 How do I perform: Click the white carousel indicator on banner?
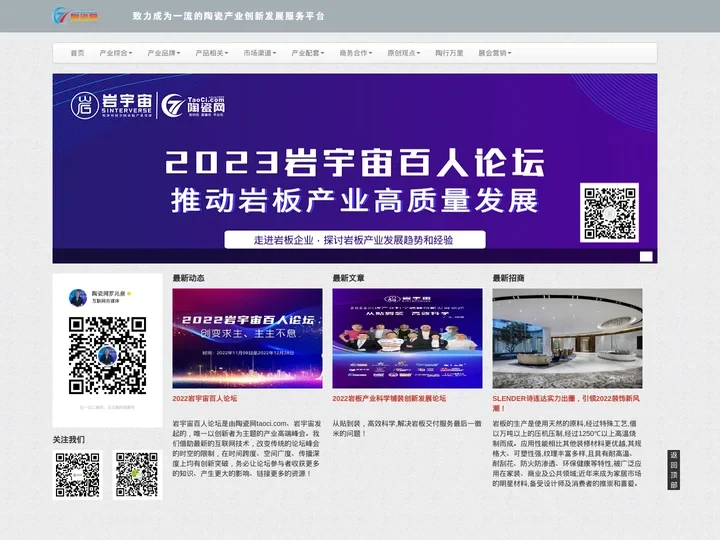tap(646, 256)
